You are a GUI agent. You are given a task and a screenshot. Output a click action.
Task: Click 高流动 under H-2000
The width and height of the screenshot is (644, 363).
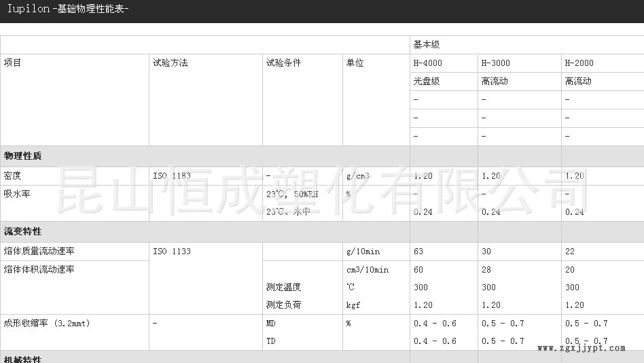tap(578, 82)
